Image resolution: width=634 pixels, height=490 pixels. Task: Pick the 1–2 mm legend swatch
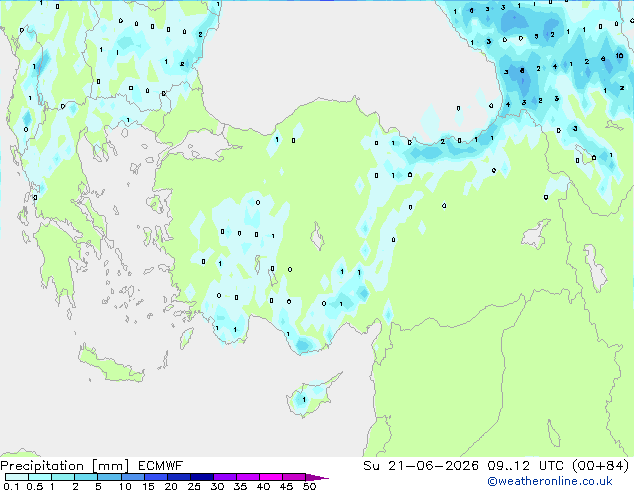pyautogui.click(x=63, y=477)
